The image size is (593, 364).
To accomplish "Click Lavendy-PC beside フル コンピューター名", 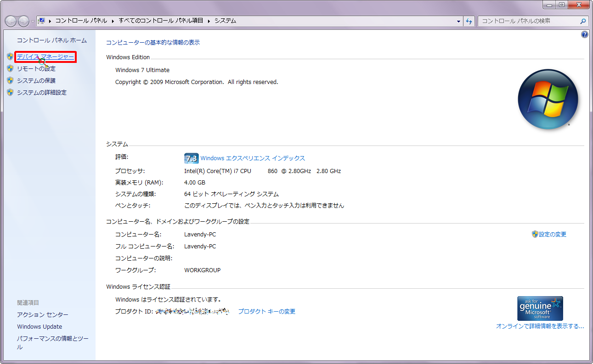I will point(200,246).
